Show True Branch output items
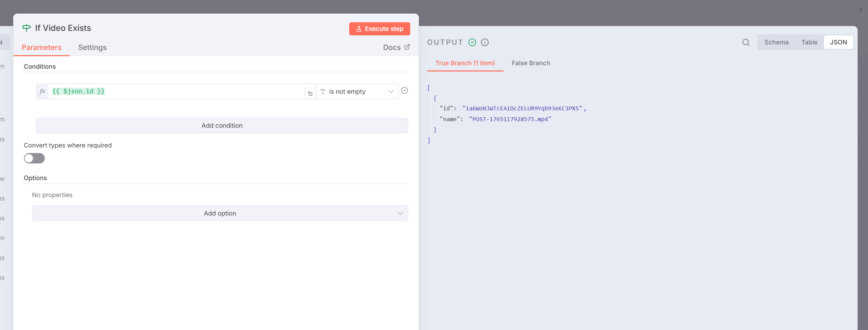 coord(465,63)
